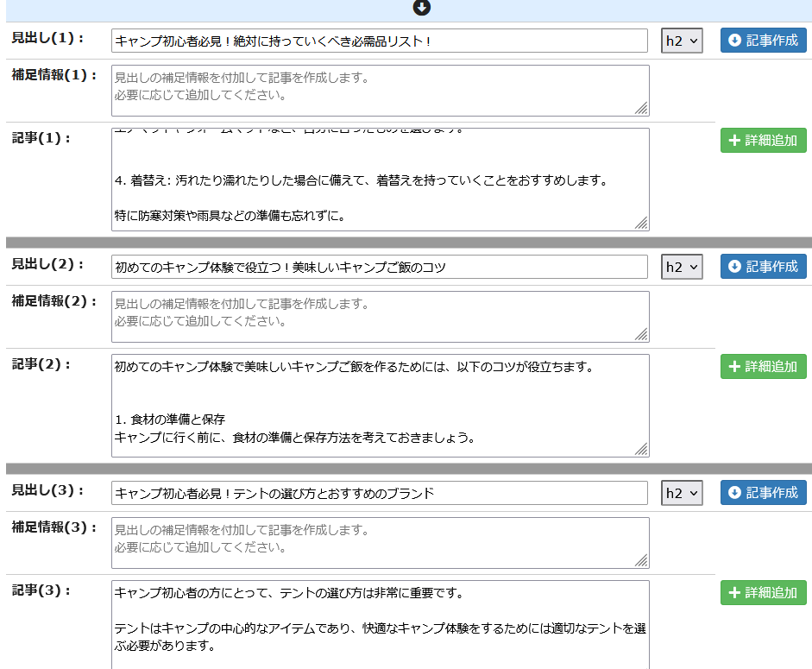Click into the 補足情報(1) textarea
Image resolution: width=812 pixels, height=669 pixels.
[379, 90]
